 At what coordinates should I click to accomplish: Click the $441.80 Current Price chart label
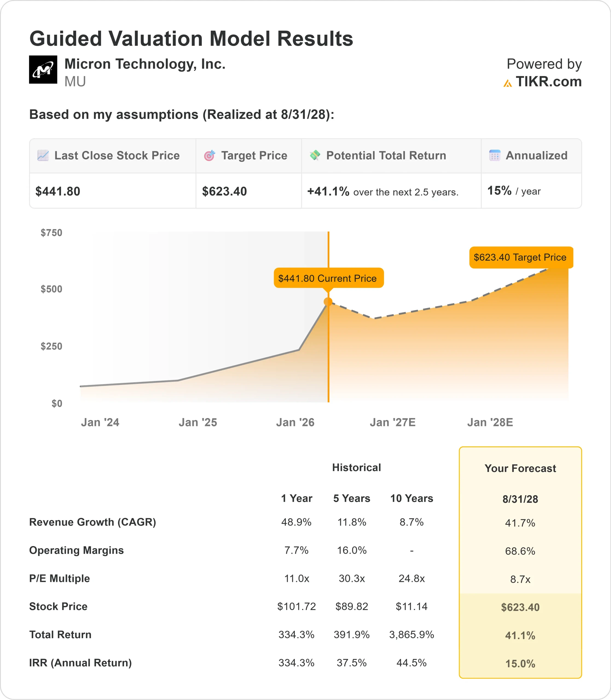coord(328,278)
